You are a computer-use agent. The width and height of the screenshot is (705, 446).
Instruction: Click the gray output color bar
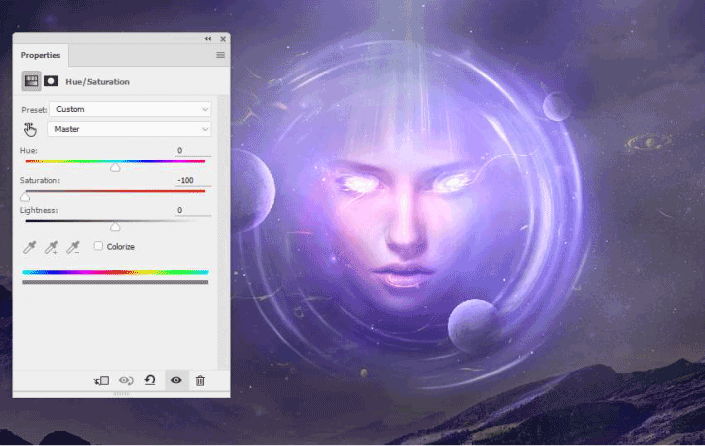[x=115, y=282]
